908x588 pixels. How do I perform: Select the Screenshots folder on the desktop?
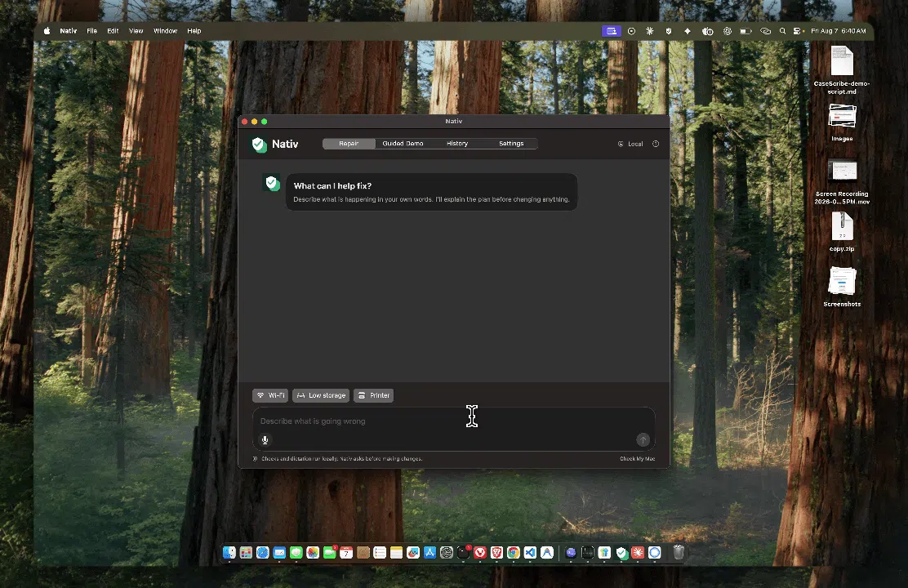842,286
